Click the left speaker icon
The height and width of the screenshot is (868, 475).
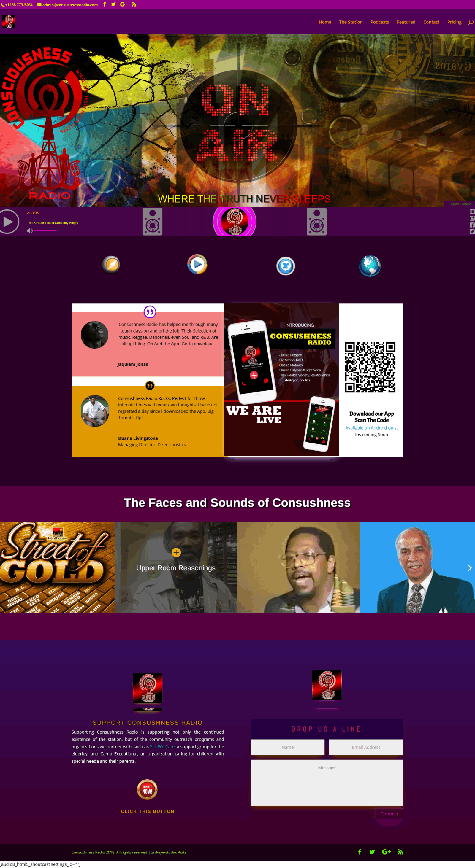tap(152, 221)
